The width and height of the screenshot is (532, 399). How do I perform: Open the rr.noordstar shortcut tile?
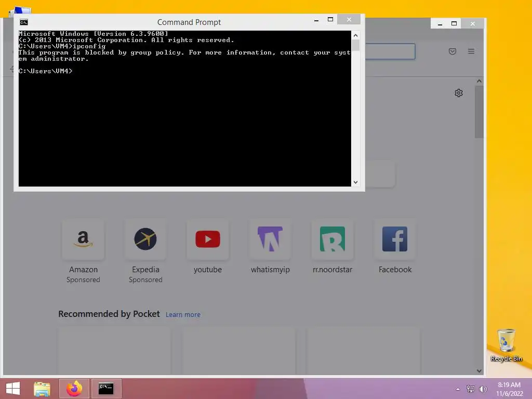coord(332,240)
